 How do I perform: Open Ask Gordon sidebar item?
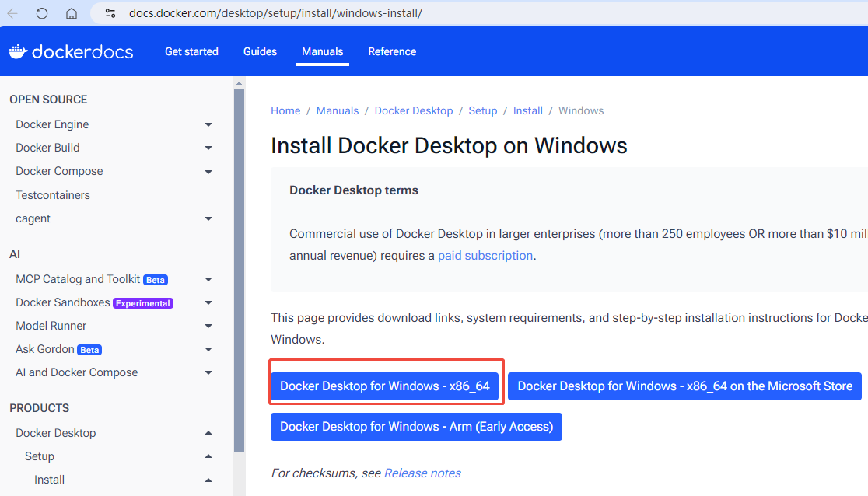pyautogui.click(x=45, y=349)
